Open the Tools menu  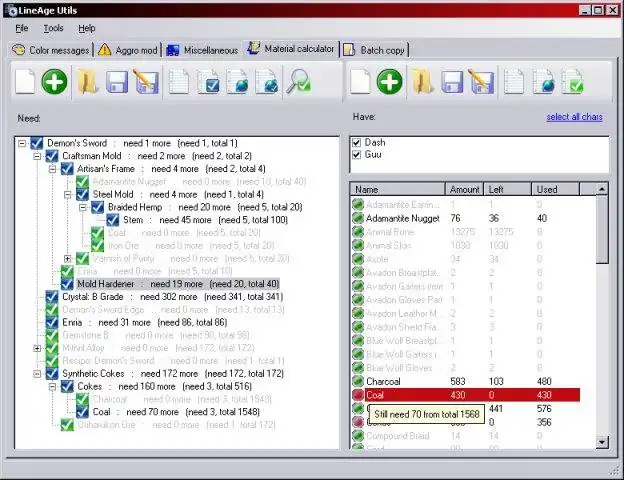point(53,28)
